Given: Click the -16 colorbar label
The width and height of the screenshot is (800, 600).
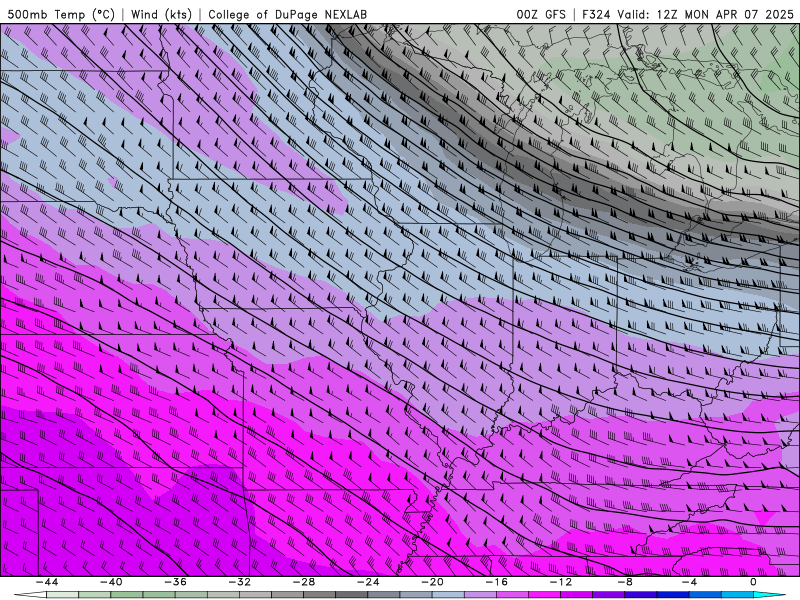Looking at the screenshot, I should [497, 582].
